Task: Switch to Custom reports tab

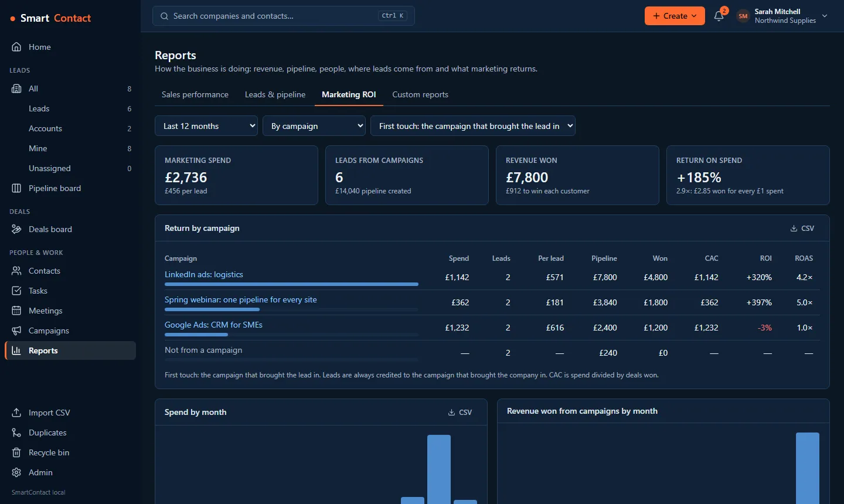Action: point(420,94)
